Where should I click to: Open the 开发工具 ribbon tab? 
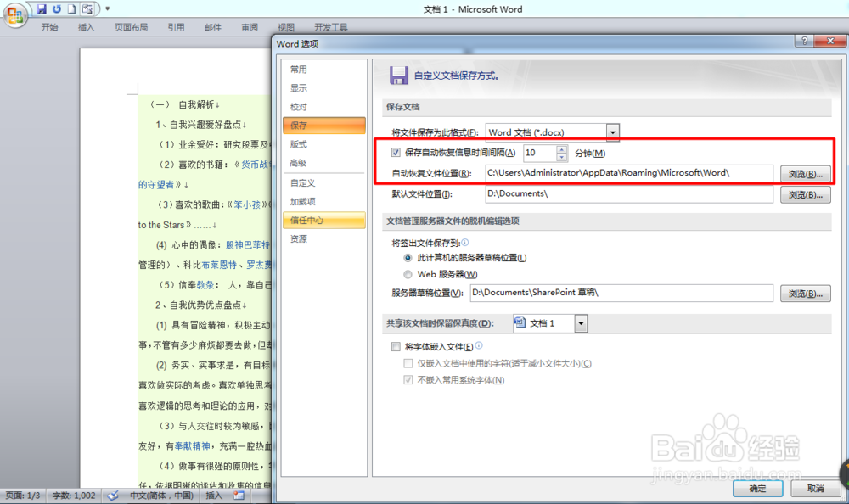click(331, 27)
